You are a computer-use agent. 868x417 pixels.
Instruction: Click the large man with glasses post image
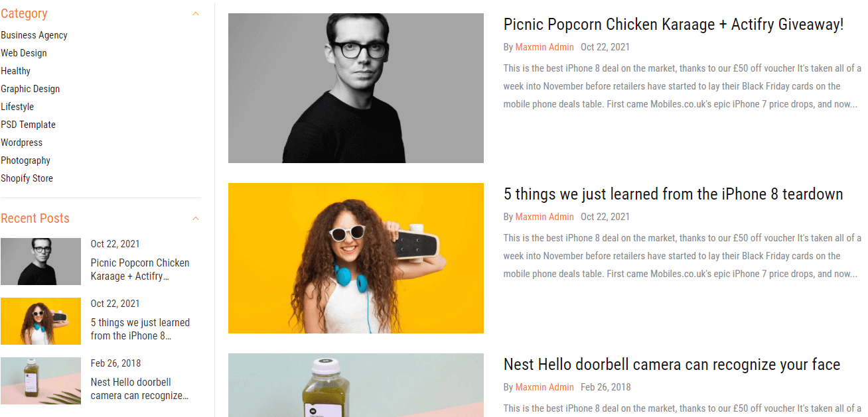(356, 88)
